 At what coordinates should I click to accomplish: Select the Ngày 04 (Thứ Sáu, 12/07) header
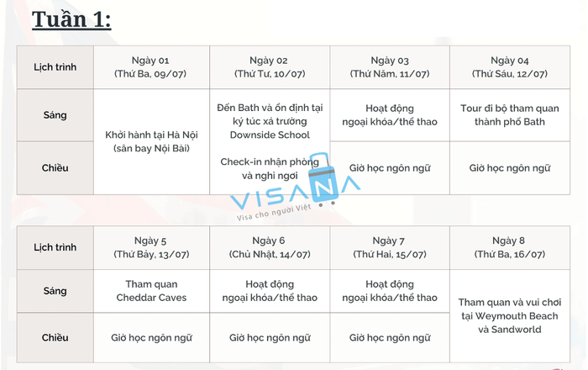click(510, 67)
